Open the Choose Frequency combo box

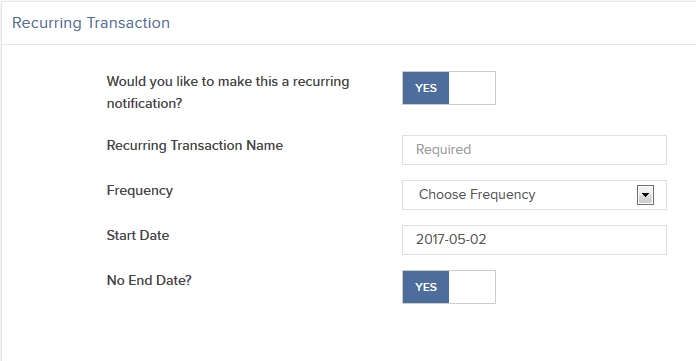coord(534,195)
